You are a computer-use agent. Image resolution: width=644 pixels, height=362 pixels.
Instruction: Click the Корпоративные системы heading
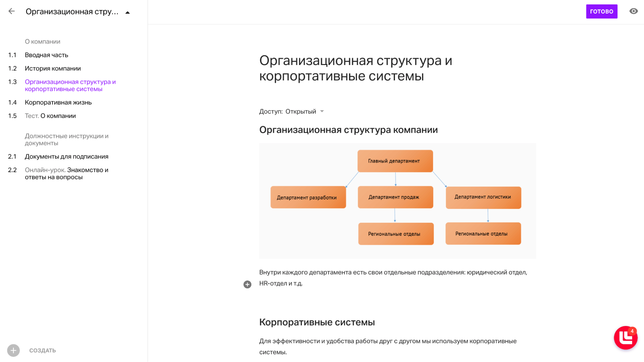317,322
